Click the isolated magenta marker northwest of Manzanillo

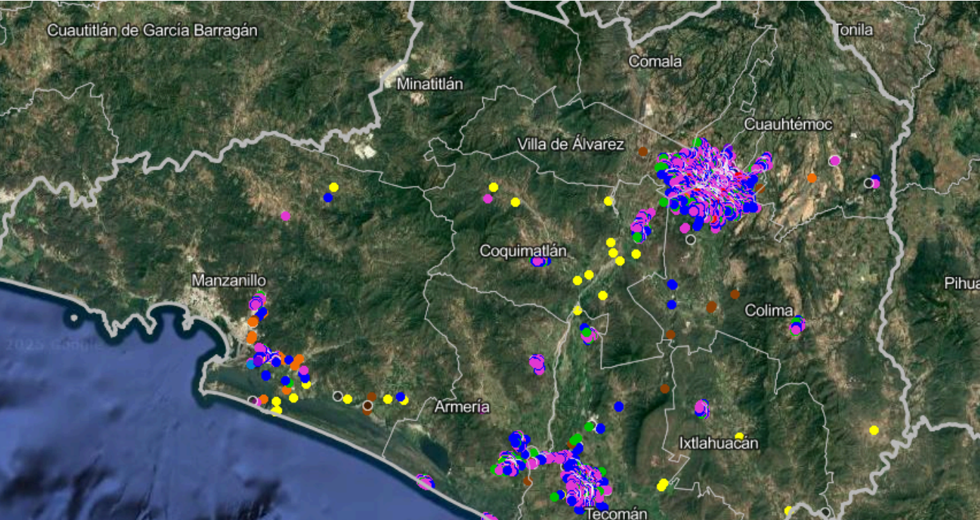(x=285, y=215)
